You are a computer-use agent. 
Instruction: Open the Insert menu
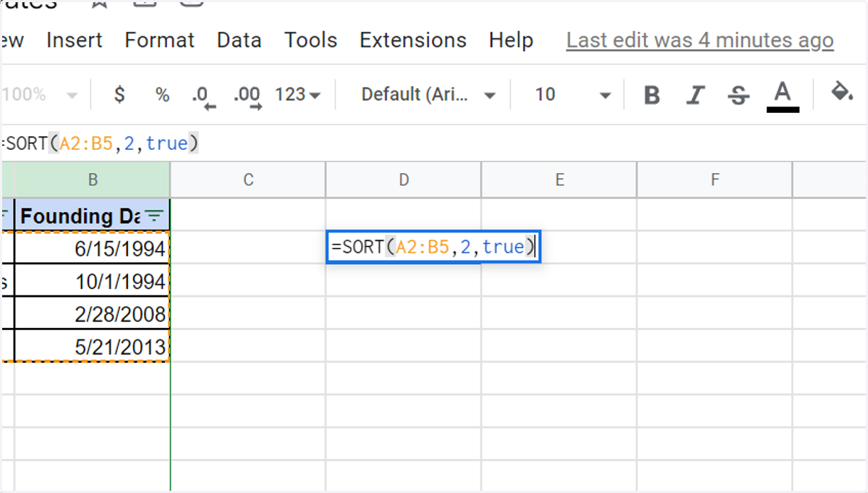click(x=75, y=40)
